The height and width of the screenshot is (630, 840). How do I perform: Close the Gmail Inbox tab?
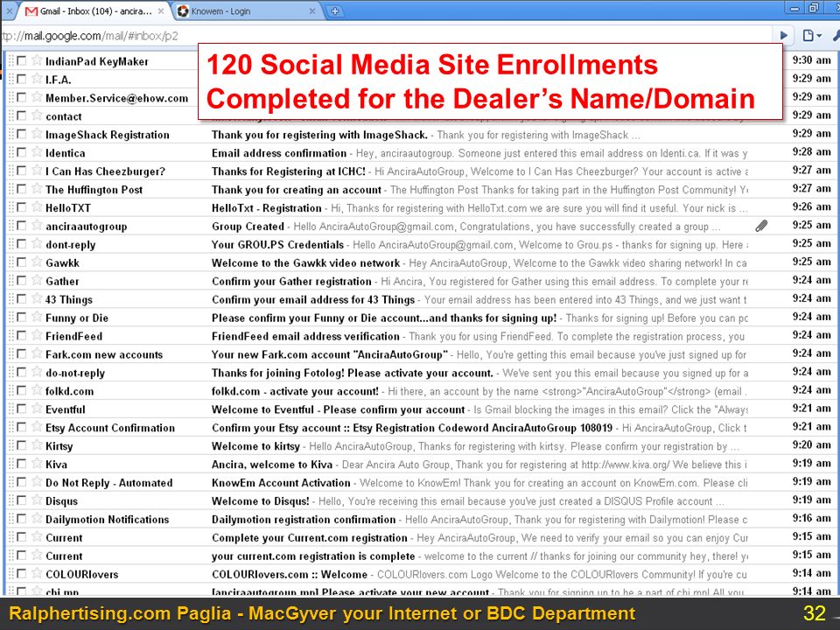tap(161, 10)
